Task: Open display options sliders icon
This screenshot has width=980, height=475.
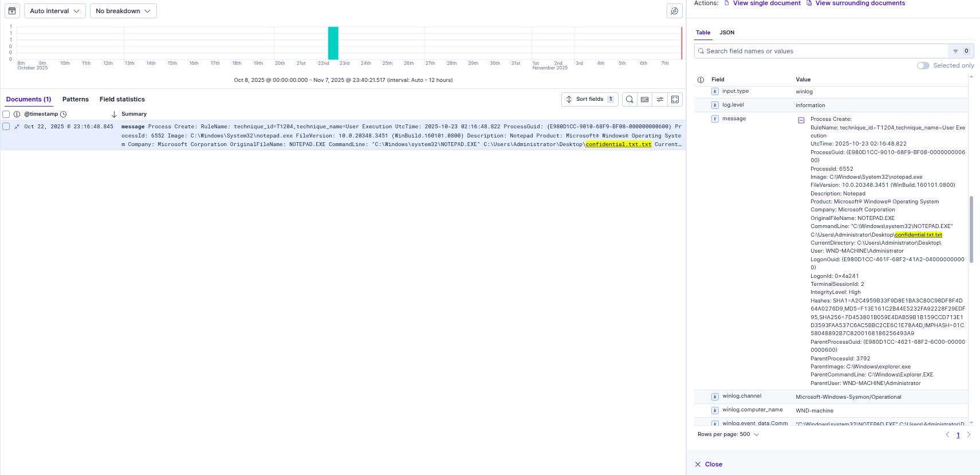Action: click(660, 100)
